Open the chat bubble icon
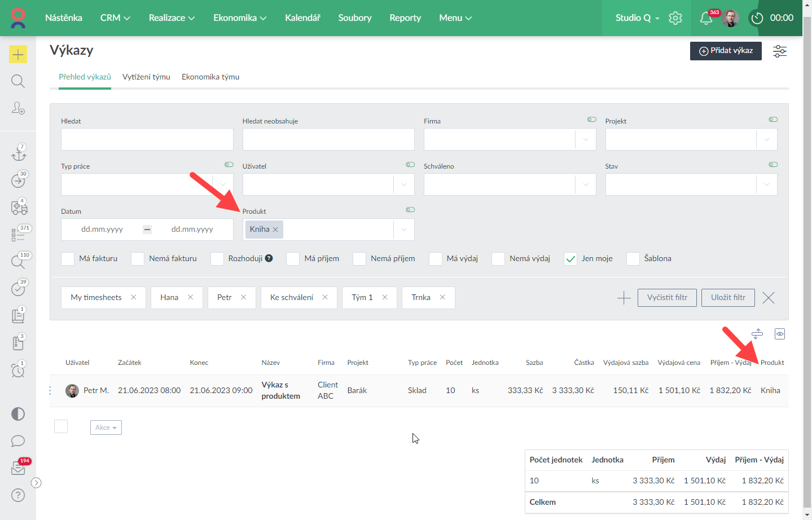812x520 pixels. click(x=18, y=441)
